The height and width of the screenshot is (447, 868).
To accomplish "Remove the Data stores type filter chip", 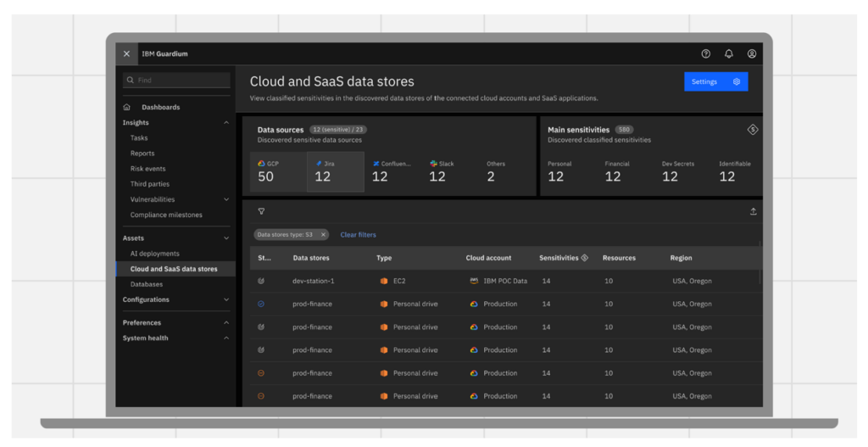I will (323, 235).
